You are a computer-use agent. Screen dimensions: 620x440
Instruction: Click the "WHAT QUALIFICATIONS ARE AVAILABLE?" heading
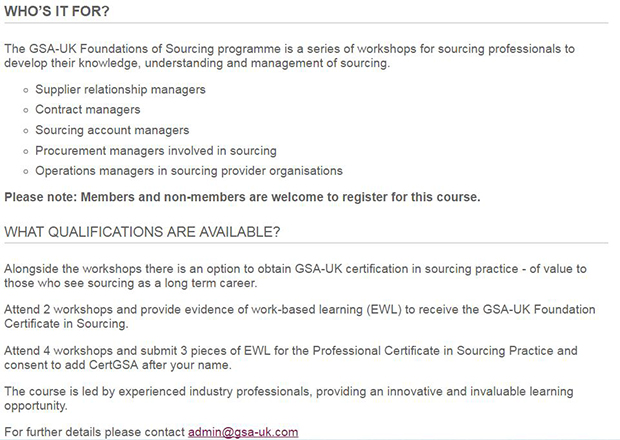[142, 232]
